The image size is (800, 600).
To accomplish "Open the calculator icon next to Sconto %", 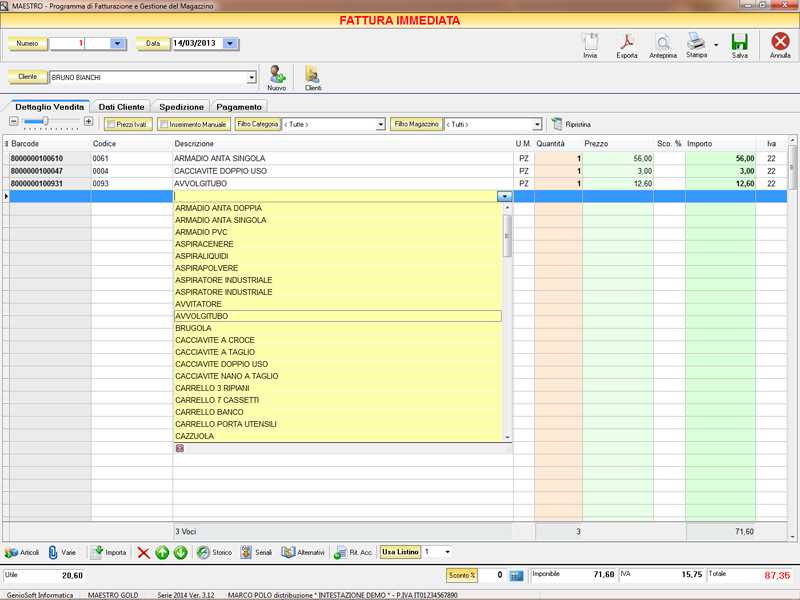I will tap(517, 576).
